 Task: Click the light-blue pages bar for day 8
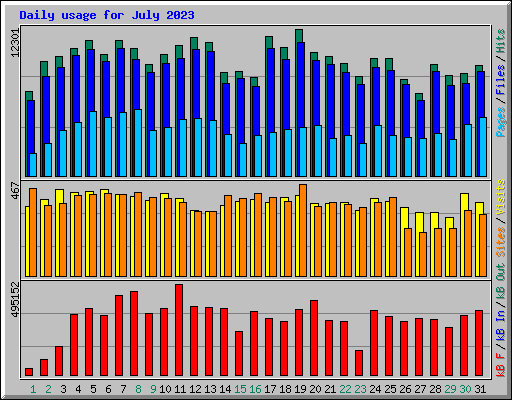pyautogui.click(x=138, y=143)
